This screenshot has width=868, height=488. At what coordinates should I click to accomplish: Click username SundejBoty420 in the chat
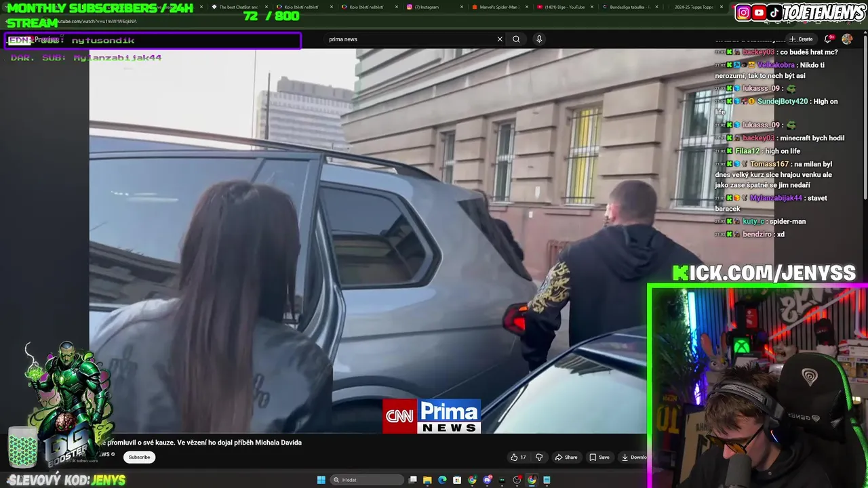coord(783,101)
